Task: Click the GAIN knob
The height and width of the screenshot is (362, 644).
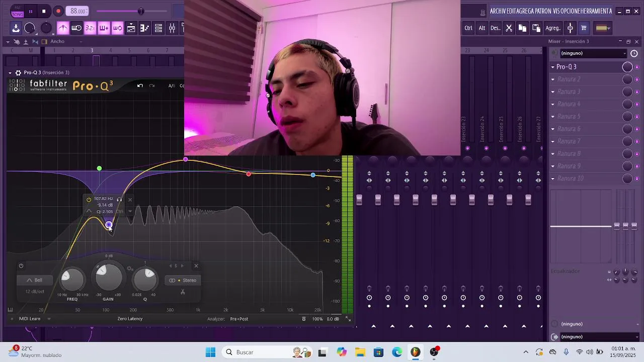Action: [x=108, y=278]
